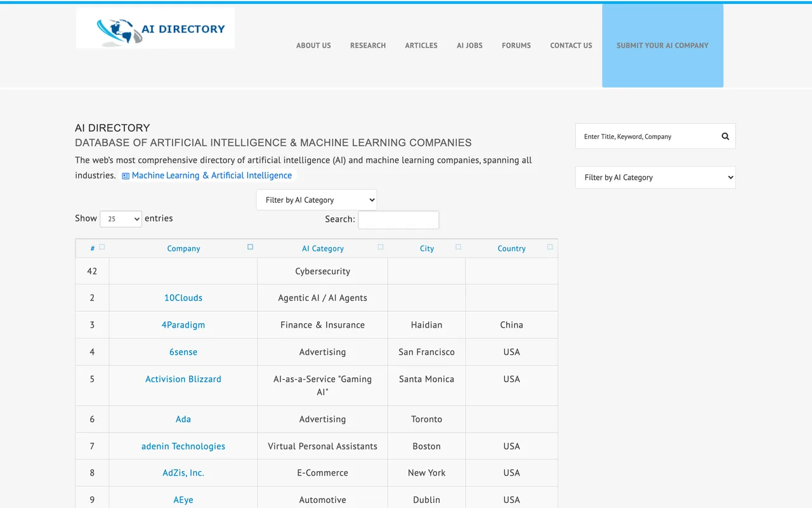Open the About Us menu item

pos(313,46)
